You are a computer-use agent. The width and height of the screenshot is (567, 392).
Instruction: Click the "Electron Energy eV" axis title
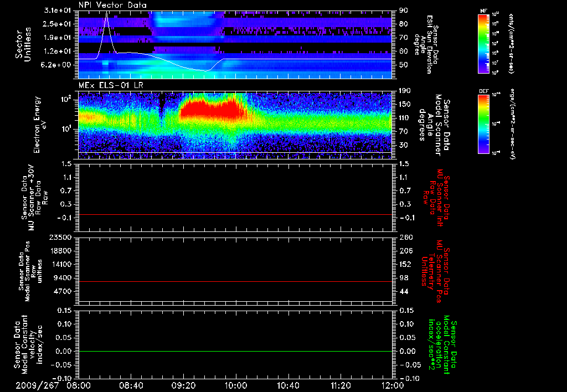pos(40,125)
